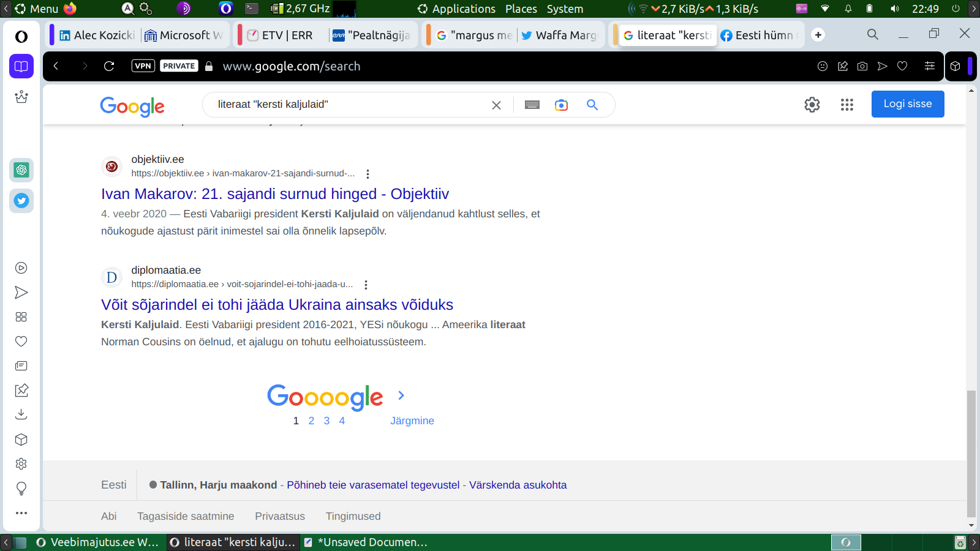Open Speed Dial grid icon in sidebar

click(x=21, y=317)
